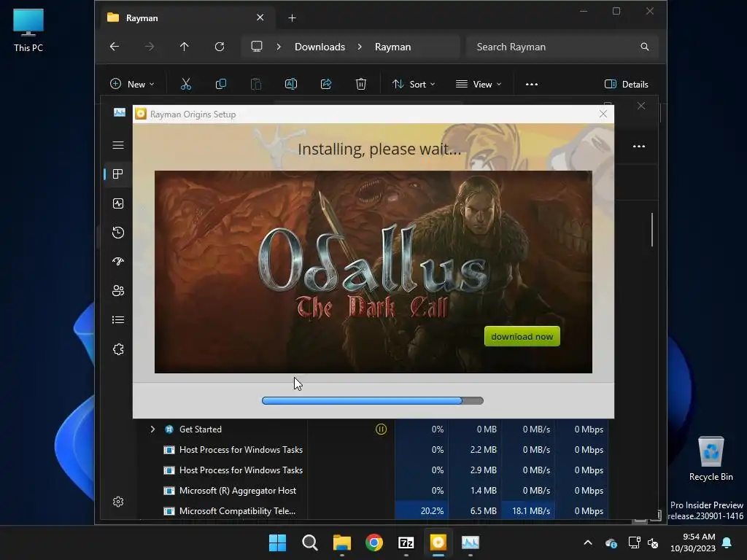Open the View dropdown in Explorer

tap(479, 85)
